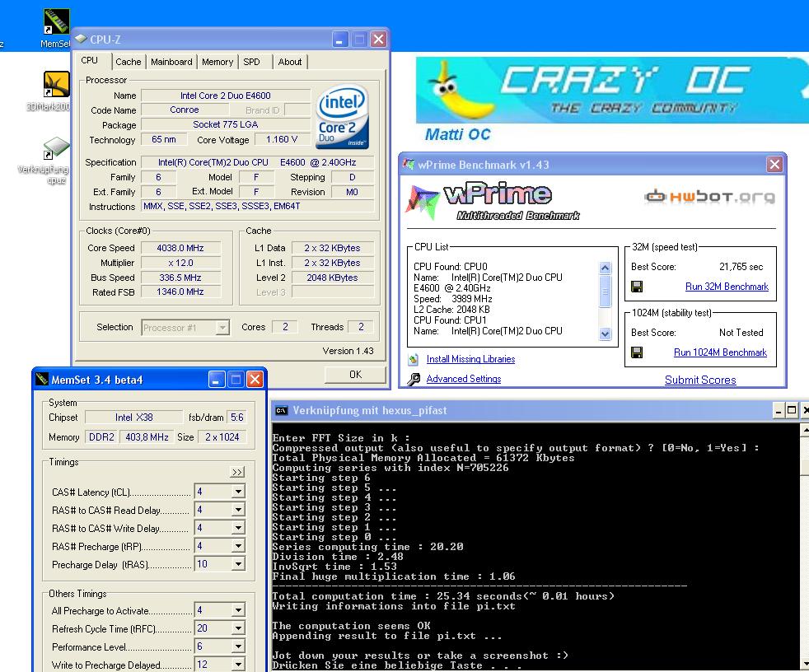
Task: Open the Install Missing Libraries link
Action: 470,359
